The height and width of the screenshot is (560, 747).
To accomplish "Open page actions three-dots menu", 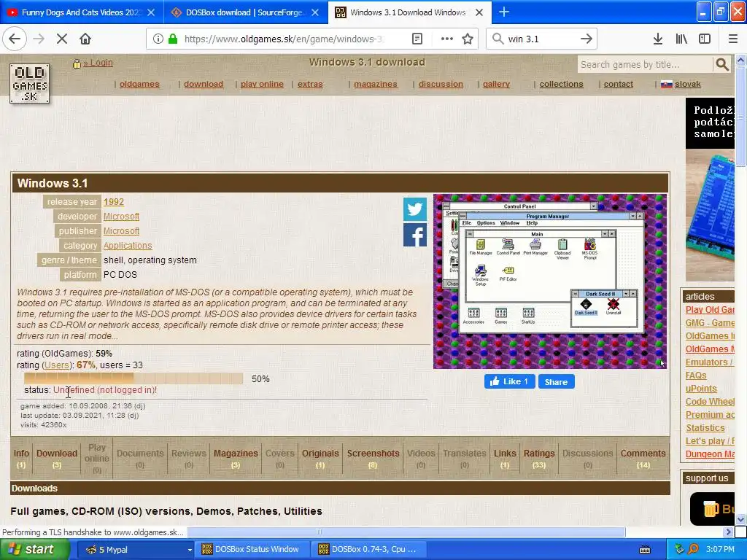I will point(447,39).
